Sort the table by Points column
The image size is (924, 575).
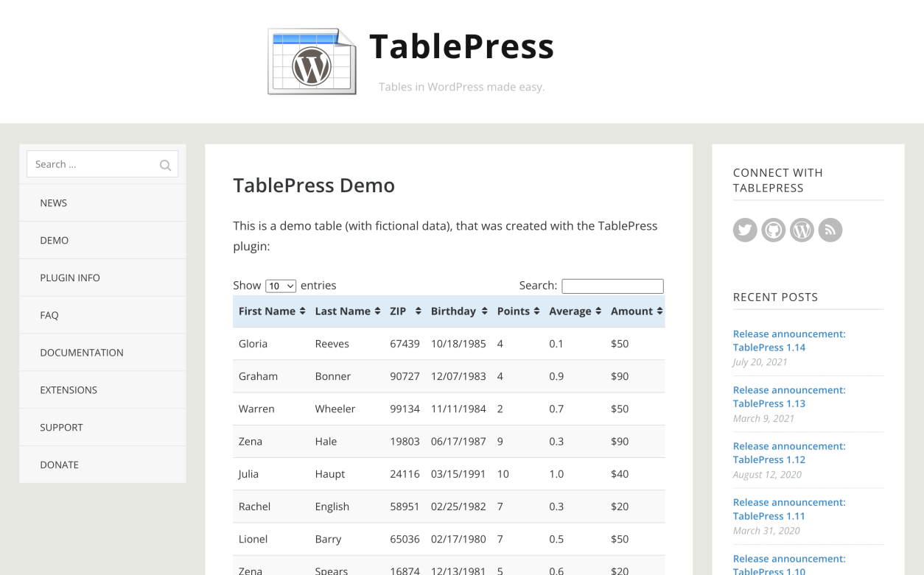coord(517,311)
